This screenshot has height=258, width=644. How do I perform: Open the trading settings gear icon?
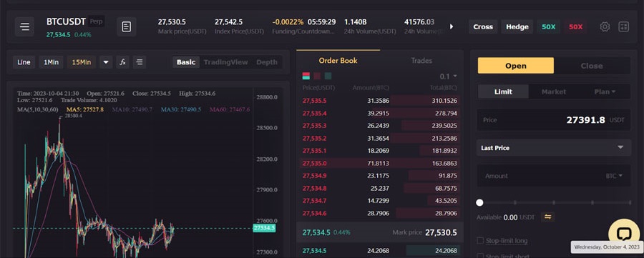click(605, 26)
